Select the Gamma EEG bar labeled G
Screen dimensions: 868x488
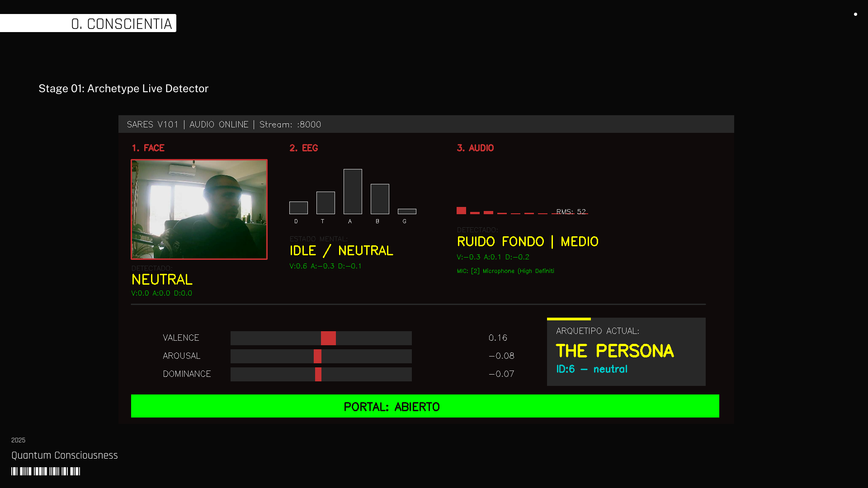click(x=407, y=211)
